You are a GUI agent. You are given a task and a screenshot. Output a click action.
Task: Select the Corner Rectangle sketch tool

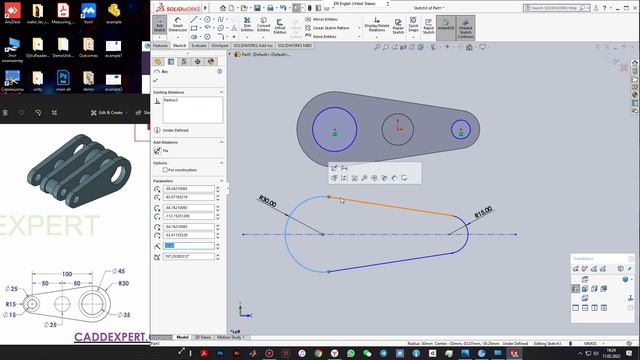(194, 28)
